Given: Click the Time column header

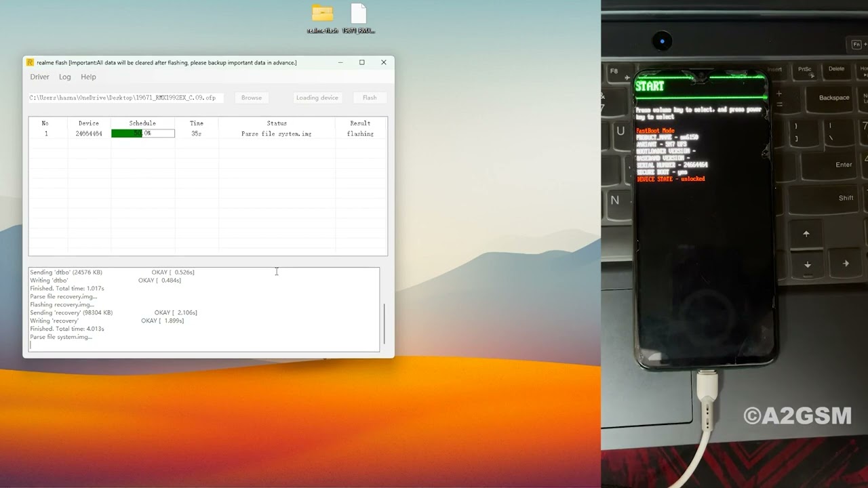Looking at the screenshot, I should 197,123.
